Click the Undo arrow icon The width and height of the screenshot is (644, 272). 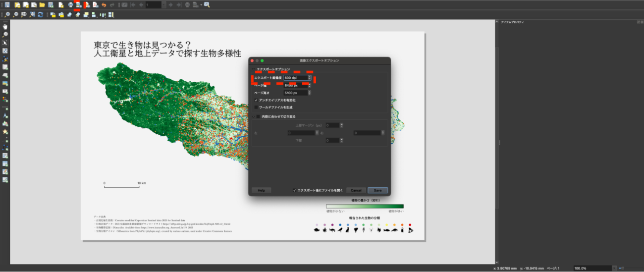(104, 4)
